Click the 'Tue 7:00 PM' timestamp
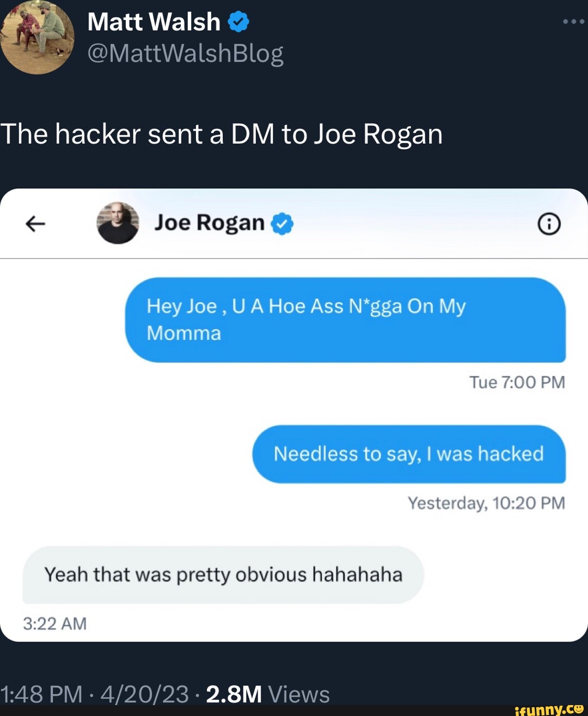Viewport: 588px width, 716px height. click(x=517, y=382)
